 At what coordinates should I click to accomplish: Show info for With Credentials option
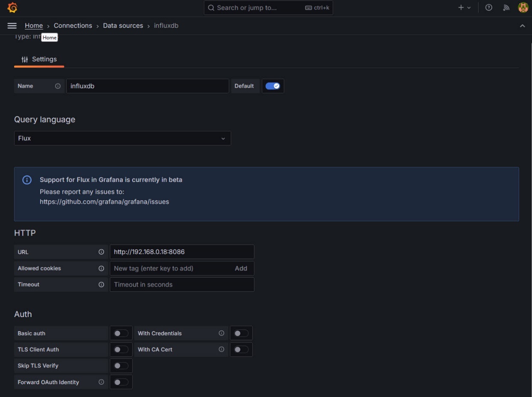pyautogui.click(x=222, y=333)
